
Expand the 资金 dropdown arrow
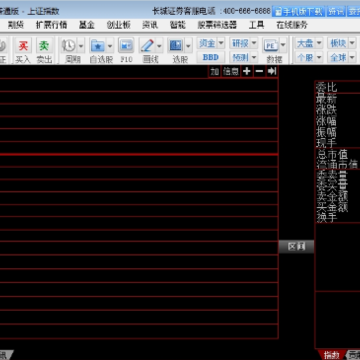pyautogui.click(x=221, y=43)
